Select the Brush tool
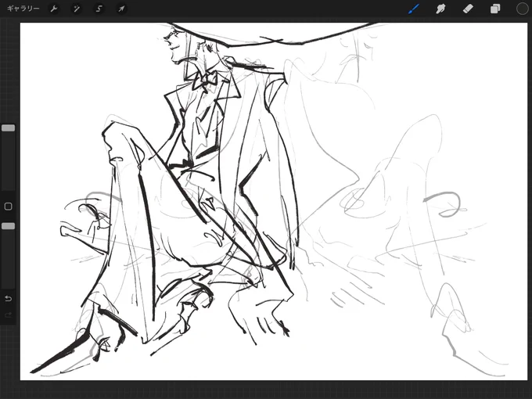 pos(414,9)
